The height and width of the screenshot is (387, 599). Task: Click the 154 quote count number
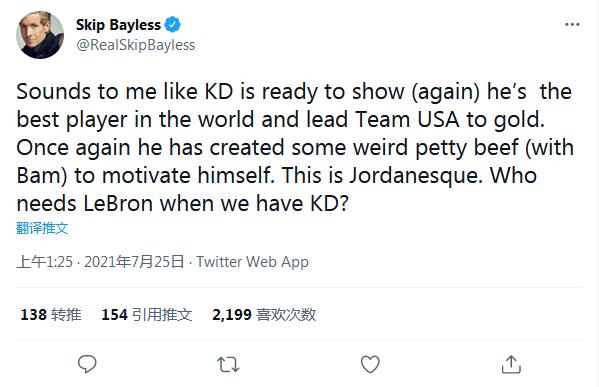pyautogui.click(x=114, y=315)
